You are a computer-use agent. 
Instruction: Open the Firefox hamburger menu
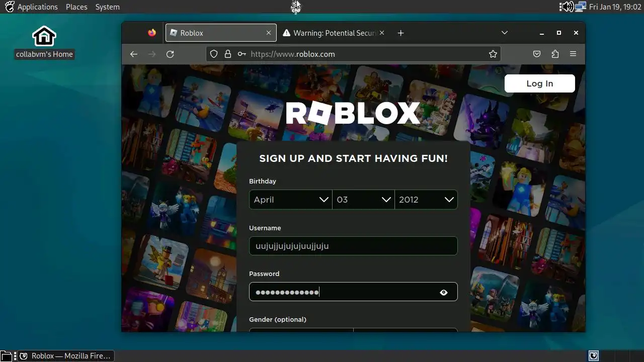573,54
